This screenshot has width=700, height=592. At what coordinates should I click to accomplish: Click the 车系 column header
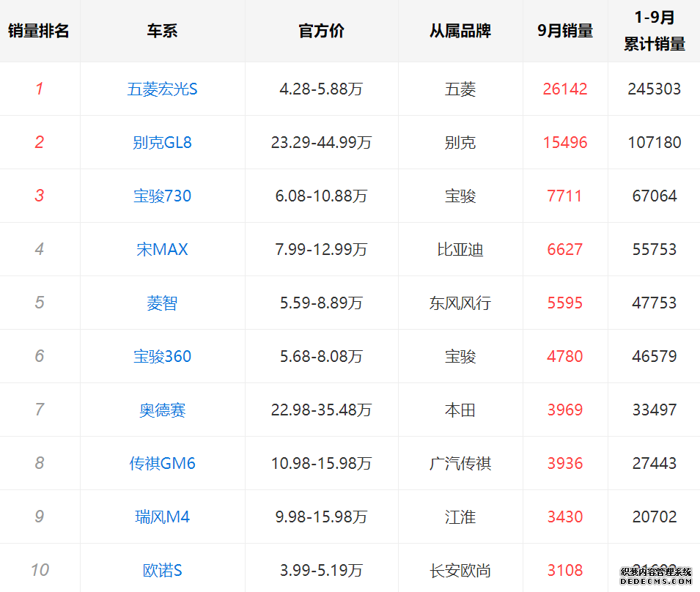[x=162, y=31]
